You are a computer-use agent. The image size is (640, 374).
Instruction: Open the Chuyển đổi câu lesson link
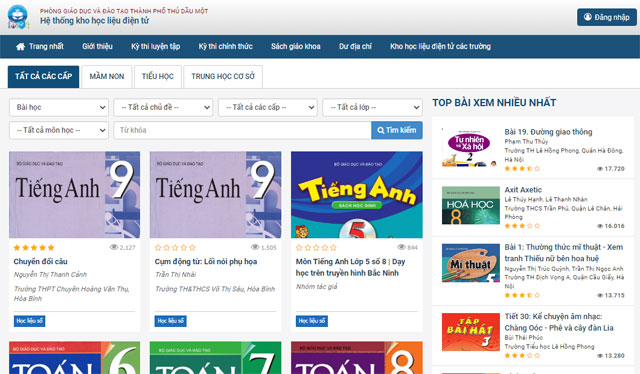point(40,261)
